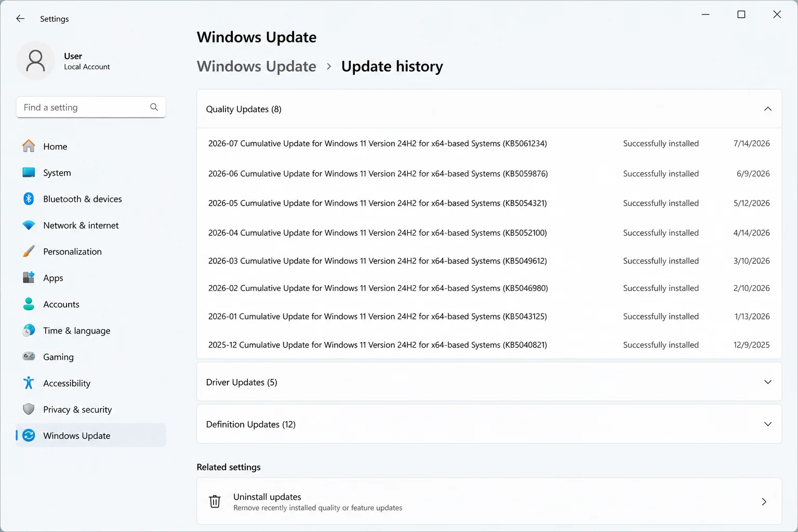Image resolution: width=798 pixels, height=532 pixels.
Task: Open Home in the sidebar
Action: pos(91,147)
